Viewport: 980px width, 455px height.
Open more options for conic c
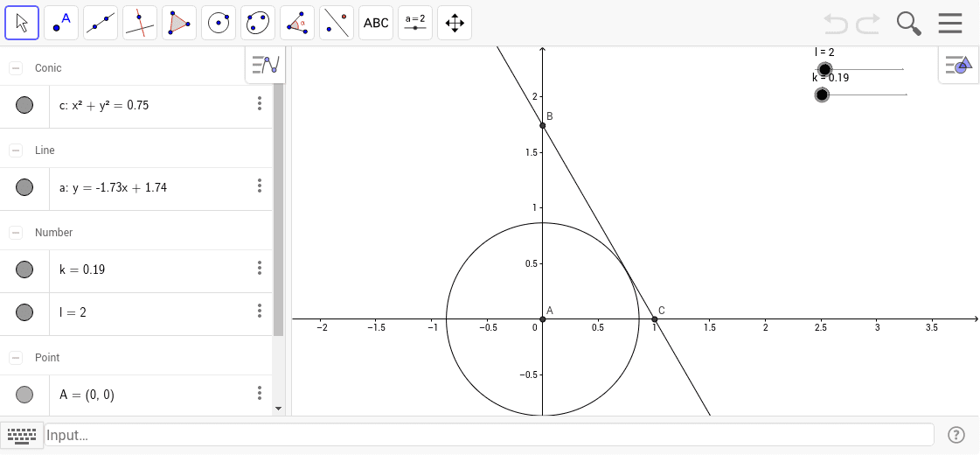(260, 104)
